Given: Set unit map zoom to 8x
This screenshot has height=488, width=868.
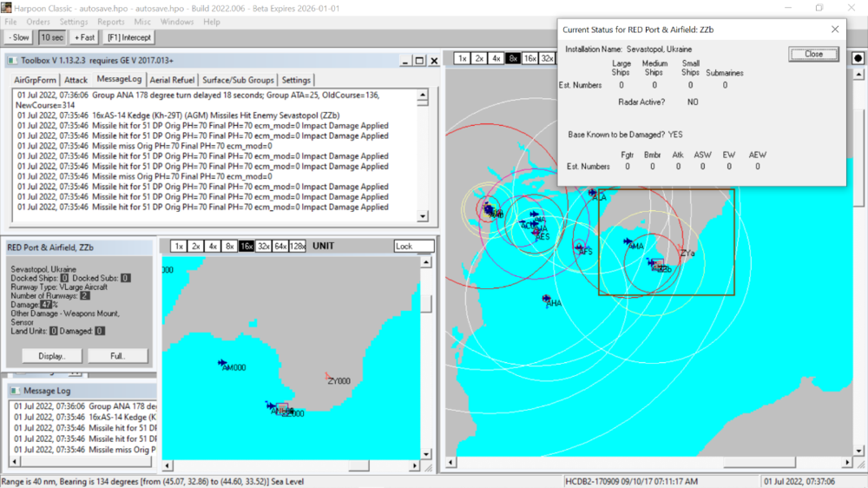Looking at the screenshot, I should (x=230, y=246).
